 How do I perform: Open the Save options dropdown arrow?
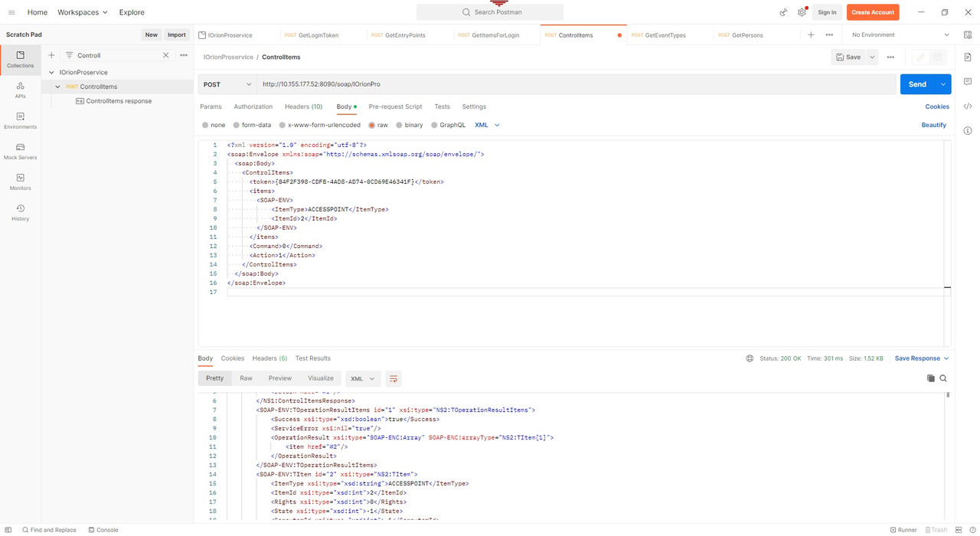872,57
